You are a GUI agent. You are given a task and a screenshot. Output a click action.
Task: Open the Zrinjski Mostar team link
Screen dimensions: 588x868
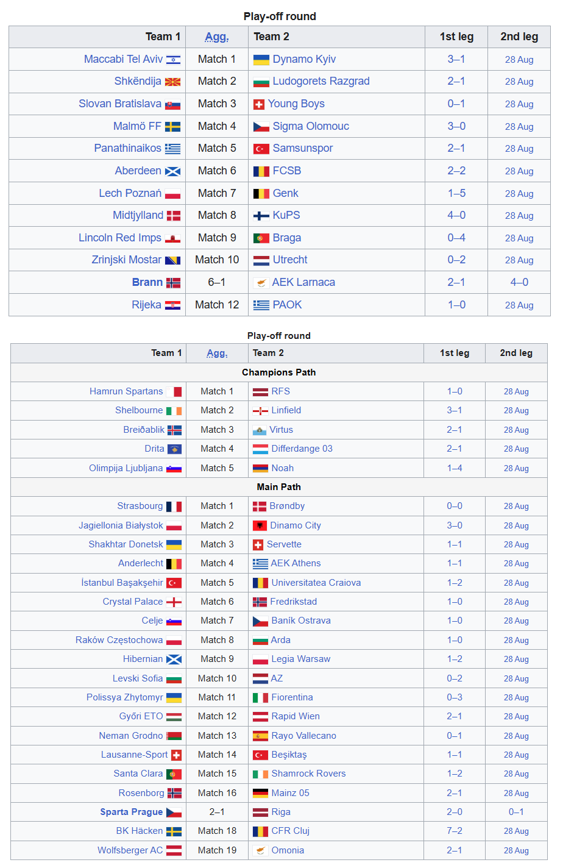tap(127, 260)
